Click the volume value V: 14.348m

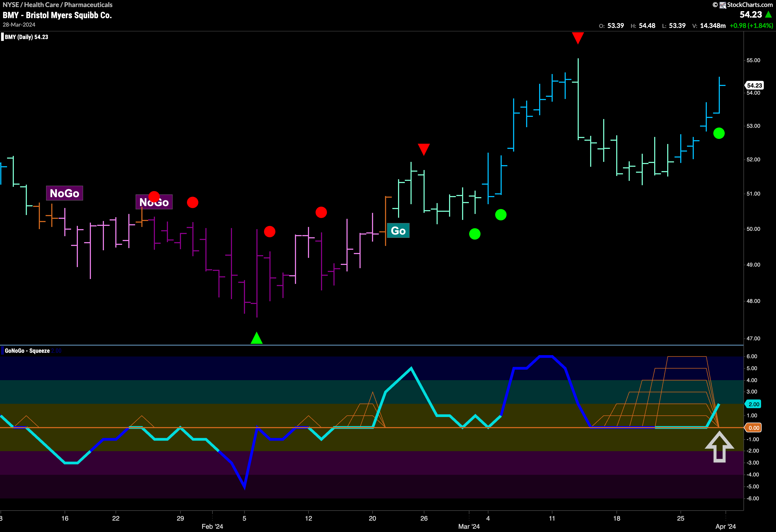(x=709, y=26)
